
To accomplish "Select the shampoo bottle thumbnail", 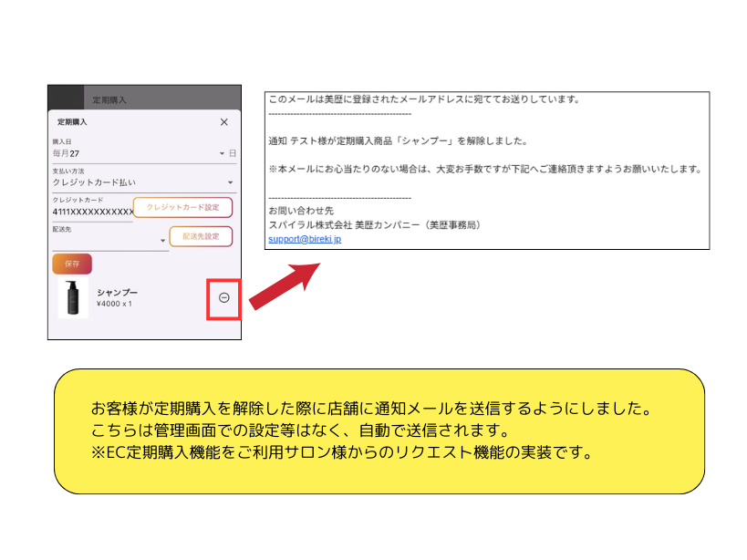I will click(x=73, y=297).
